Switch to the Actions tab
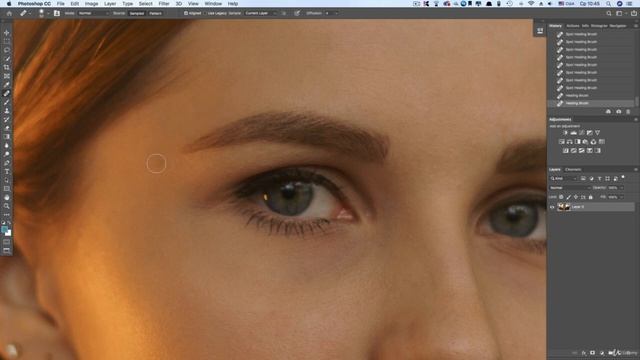This screenshot has width=640, height=360. (x=573, y=26)
